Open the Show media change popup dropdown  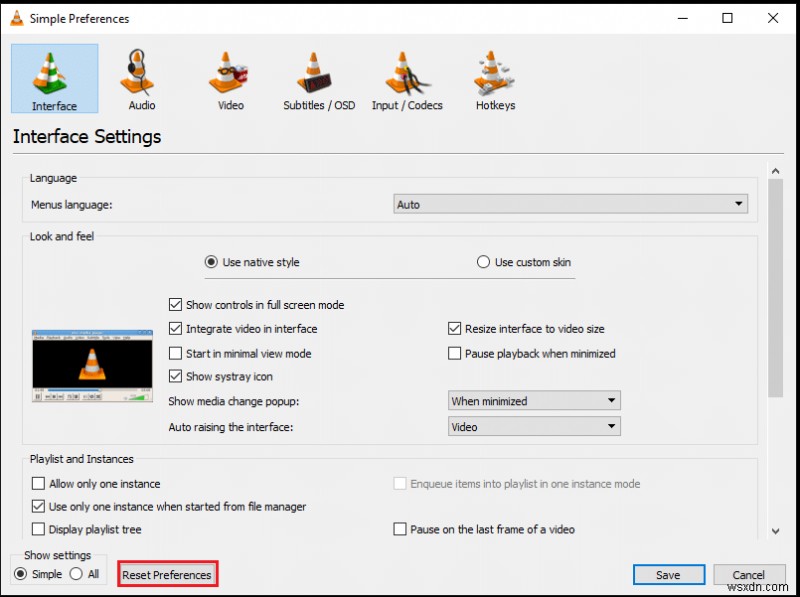click(x=612, y=400)
